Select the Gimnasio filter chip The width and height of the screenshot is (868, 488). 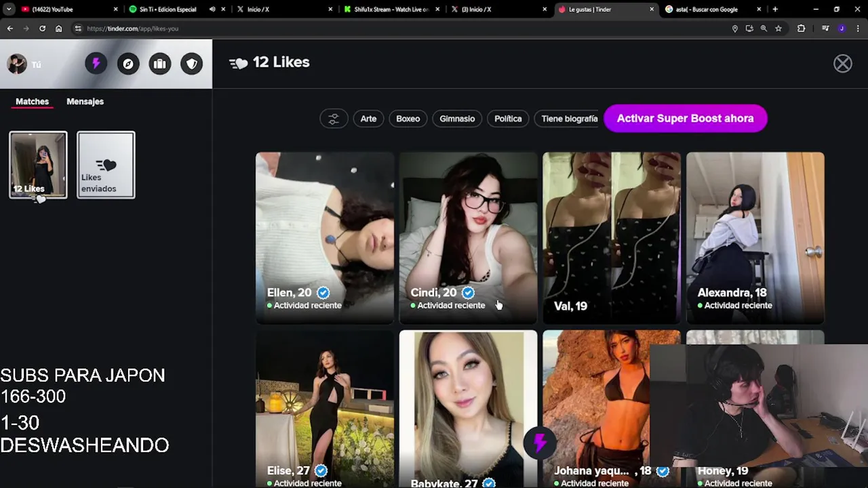pyautogui.click(x=457, y=119)
